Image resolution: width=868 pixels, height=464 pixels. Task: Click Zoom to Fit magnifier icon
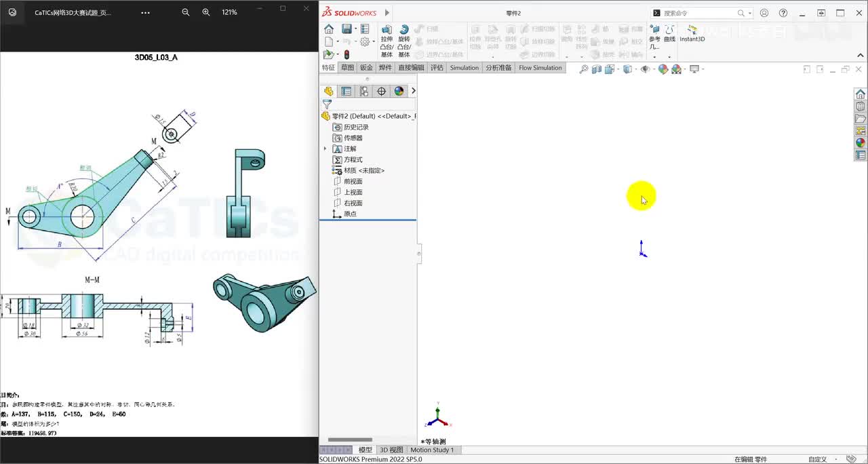click(x=584, y=69)
